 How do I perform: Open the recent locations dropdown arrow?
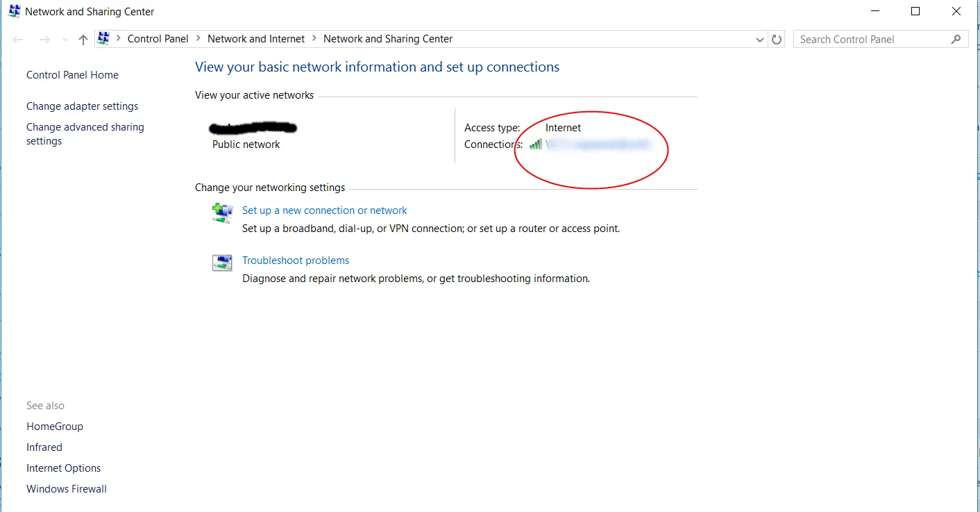click(x=65, y=40)
